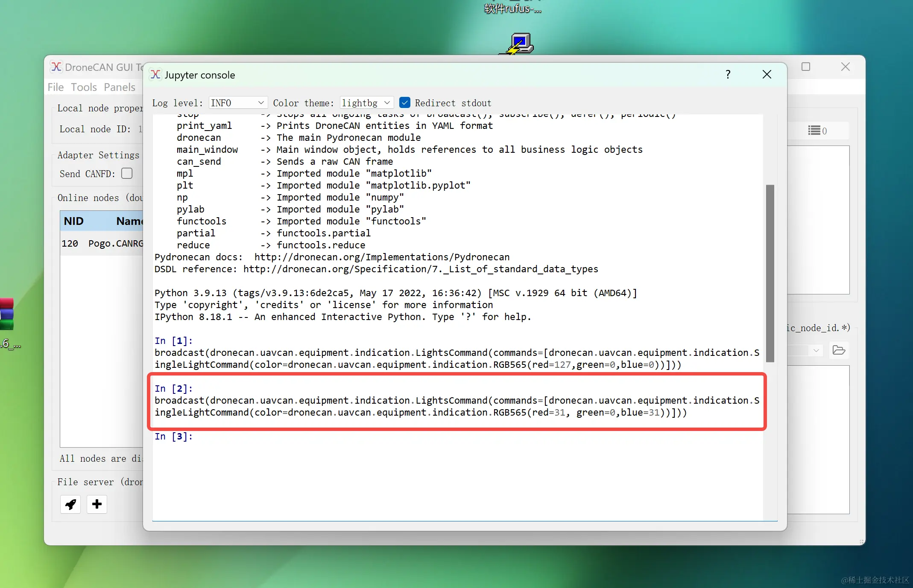The image size is (913, 588).
Task: Enable the Send CANFD checkbox
Action: click(127, 173)
